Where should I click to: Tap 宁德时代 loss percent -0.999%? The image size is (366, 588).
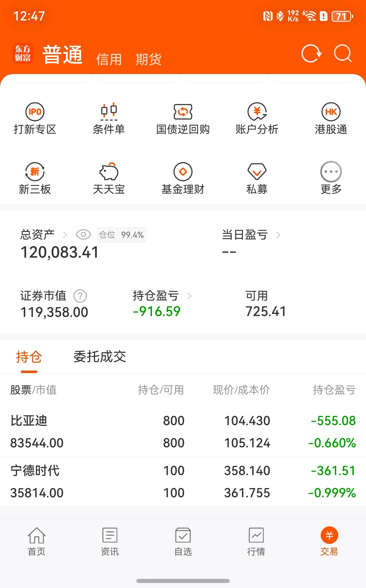point(332,493)
